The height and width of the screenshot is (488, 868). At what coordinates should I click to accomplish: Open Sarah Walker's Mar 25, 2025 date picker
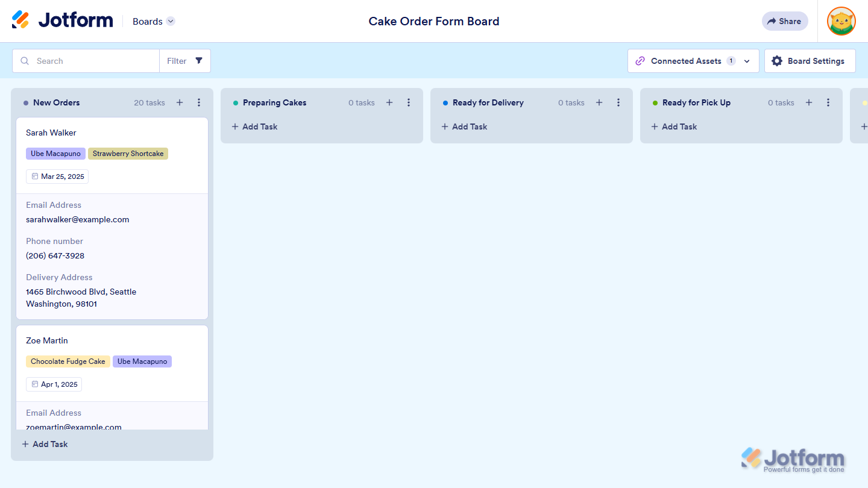57,177
